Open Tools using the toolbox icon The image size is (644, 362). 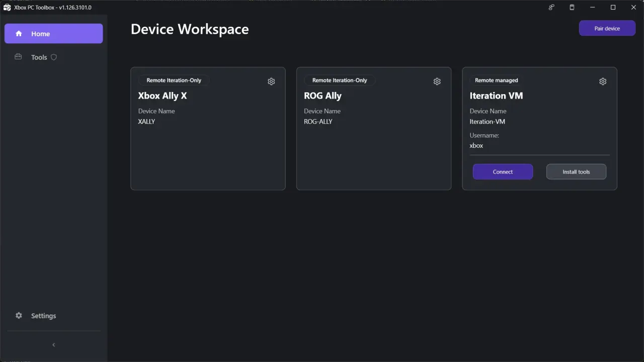[x=18, y=57]
